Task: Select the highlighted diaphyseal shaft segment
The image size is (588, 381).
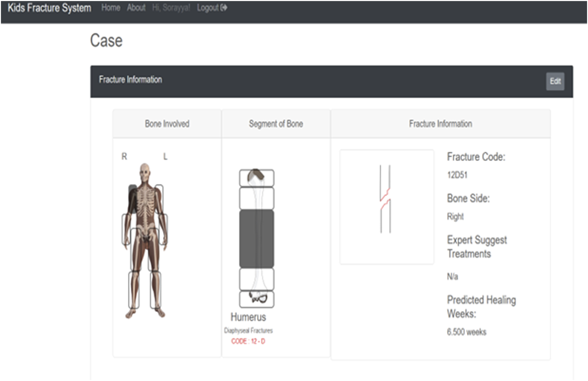Action: (256, 239)
